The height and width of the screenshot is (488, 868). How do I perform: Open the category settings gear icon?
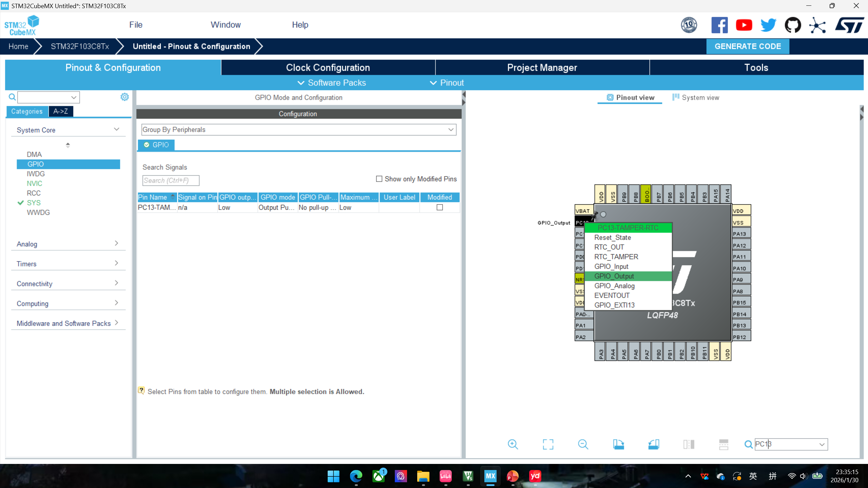[124, 97]
